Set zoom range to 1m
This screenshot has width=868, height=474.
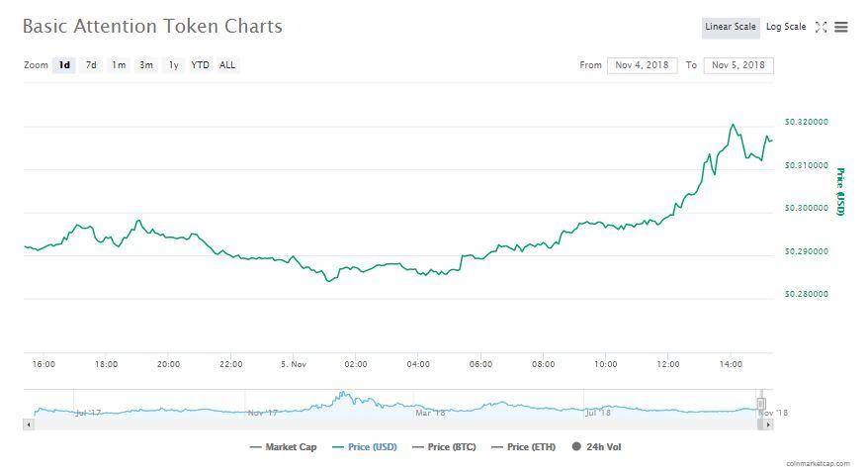tap(119, 65)
